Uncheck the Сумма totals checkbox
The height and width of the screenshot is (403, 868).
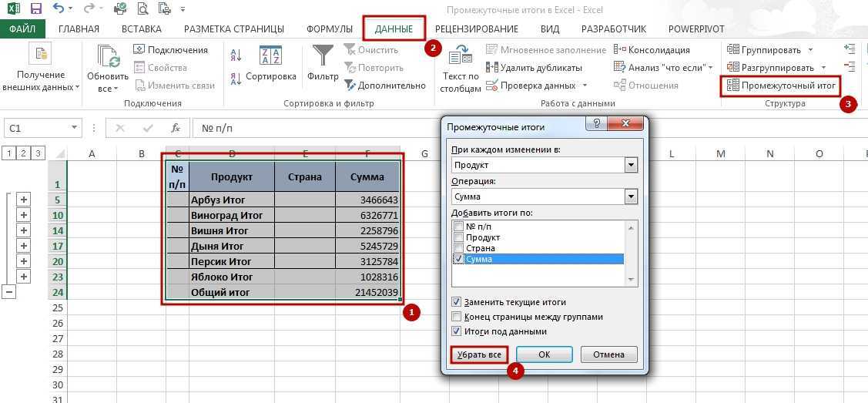pos(457,259)
